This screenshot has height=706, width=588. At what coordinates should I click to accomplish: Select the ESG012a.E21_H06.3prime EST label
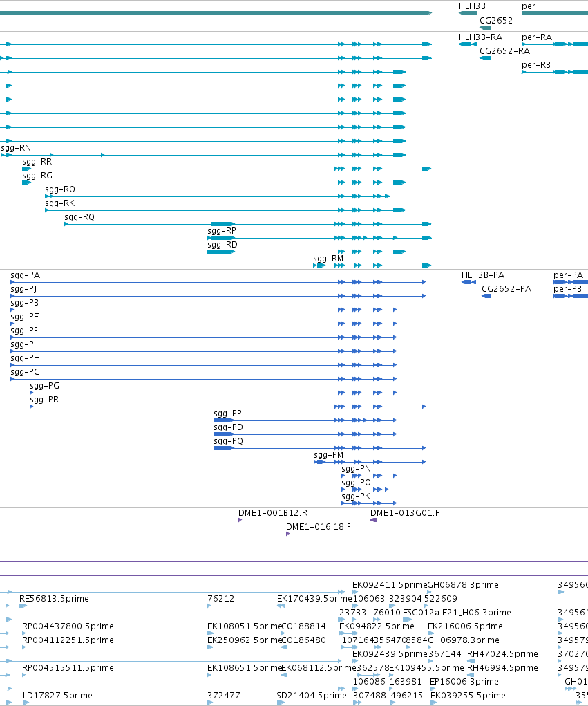tap(457, 613)
